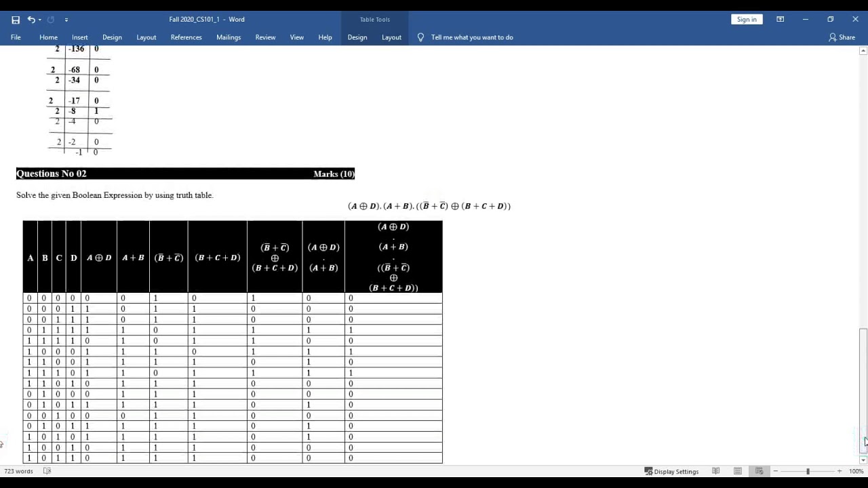This screenshot has width=868, height=488.
Task: Switch to the Home tab
Action: (x=48, y=37)
